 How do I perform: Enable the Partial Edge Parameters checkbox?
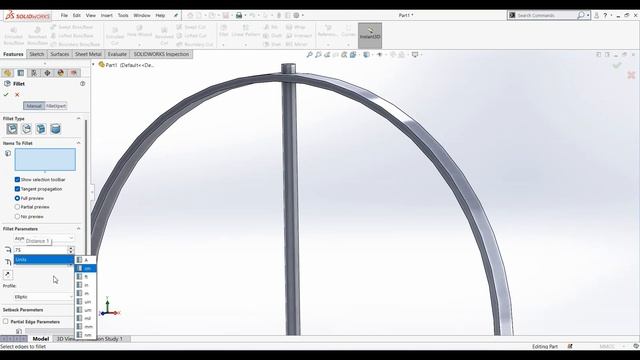[x=6, y=322]
